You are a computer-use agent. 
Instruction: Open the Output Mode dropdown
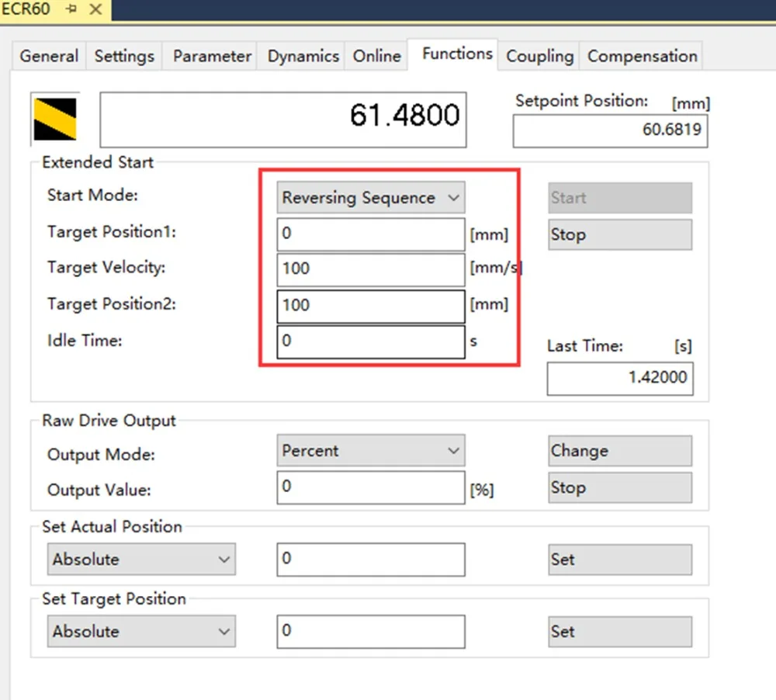[371, 450]
